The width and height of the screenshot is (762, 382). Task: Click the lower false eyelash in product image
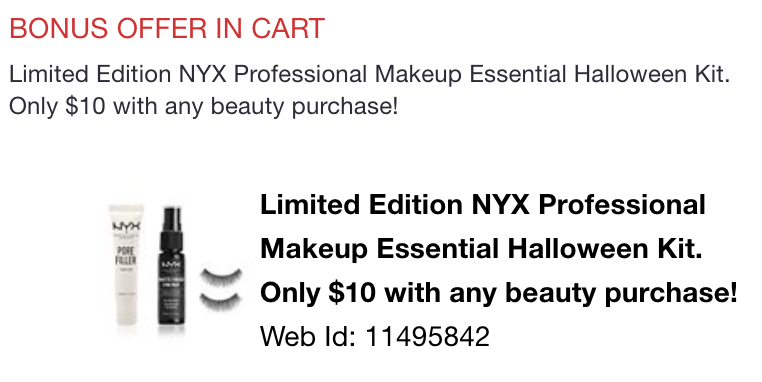point(221,301)
